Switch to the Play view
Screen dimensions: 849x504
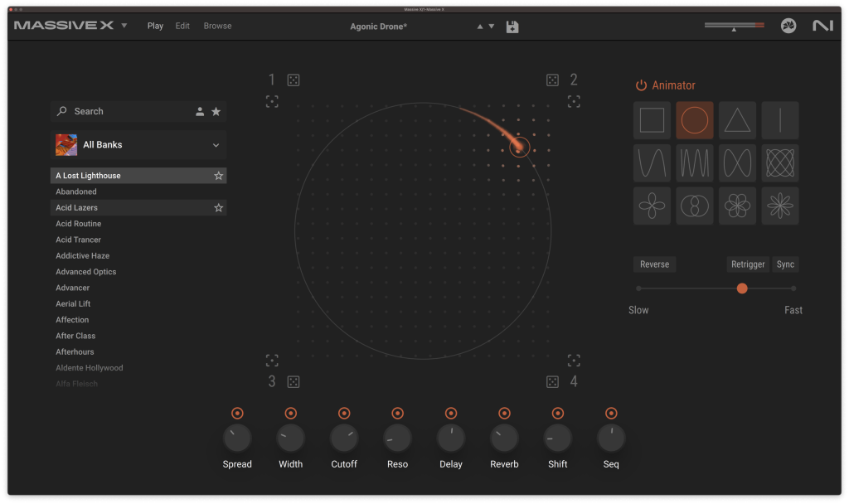point(155,26)
